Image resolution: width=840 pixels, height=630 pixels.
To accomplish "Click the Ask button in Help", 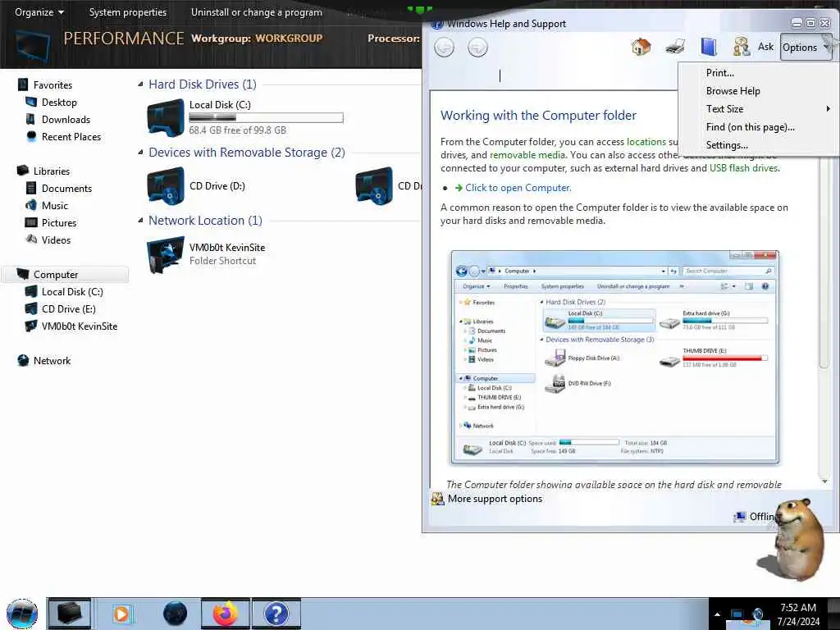I will click(765, 47).
